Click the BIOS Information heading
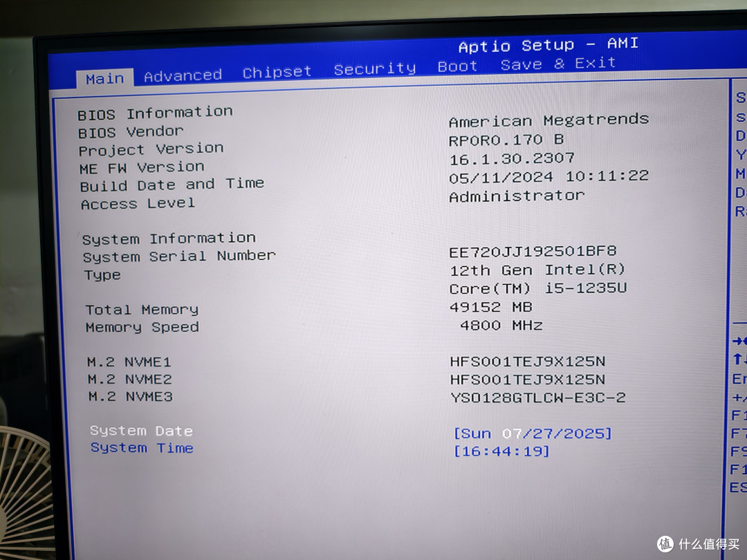This screenshot has width=747, height=560. (x=156, y=113)
